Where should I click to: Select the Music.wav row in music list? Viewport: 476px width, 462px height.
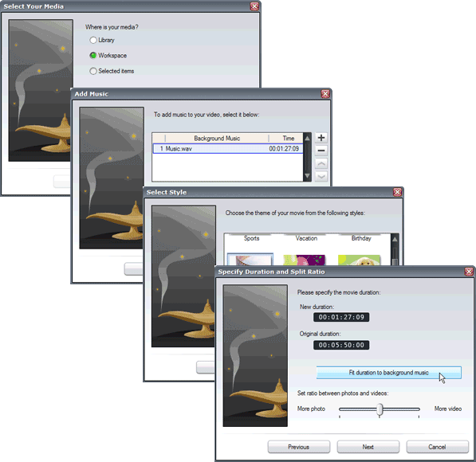(x=228, y=149)
